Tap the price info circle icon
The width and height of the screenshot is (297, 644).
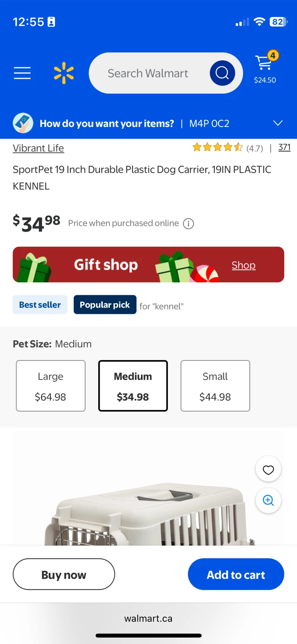coord(188,224)
